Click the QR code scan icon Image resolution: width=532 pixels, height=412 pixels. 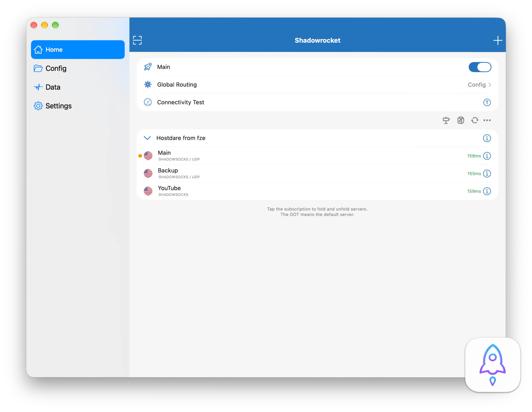coord(137,40)
